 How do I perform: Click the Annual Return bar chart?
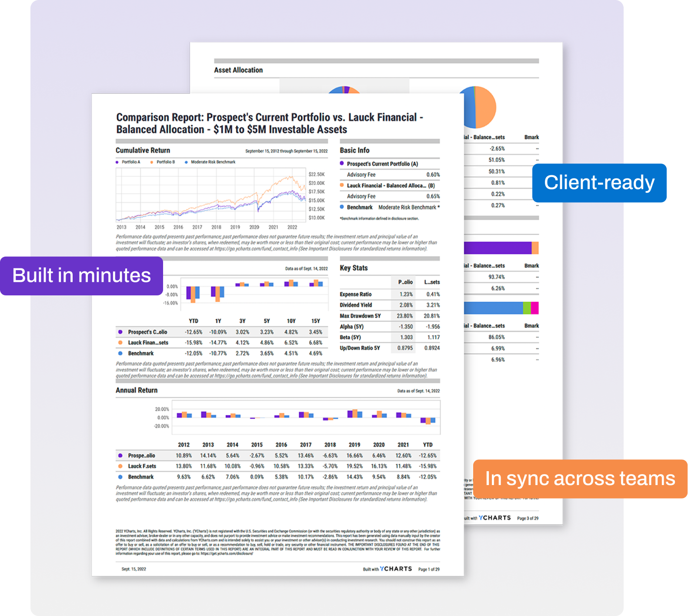(306, 417)
